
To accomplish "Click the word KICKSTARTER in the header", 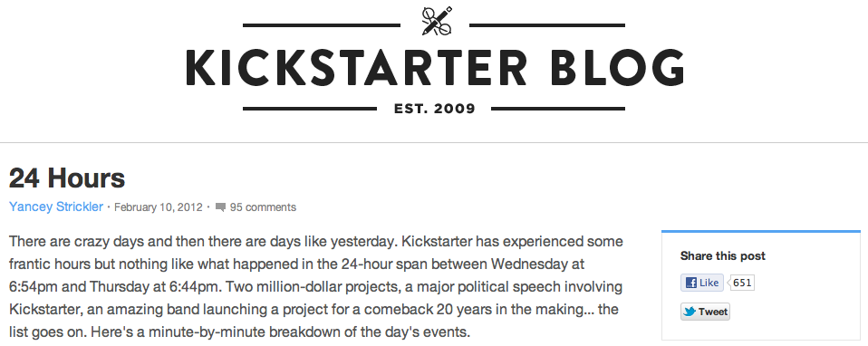I will point(356,67).
